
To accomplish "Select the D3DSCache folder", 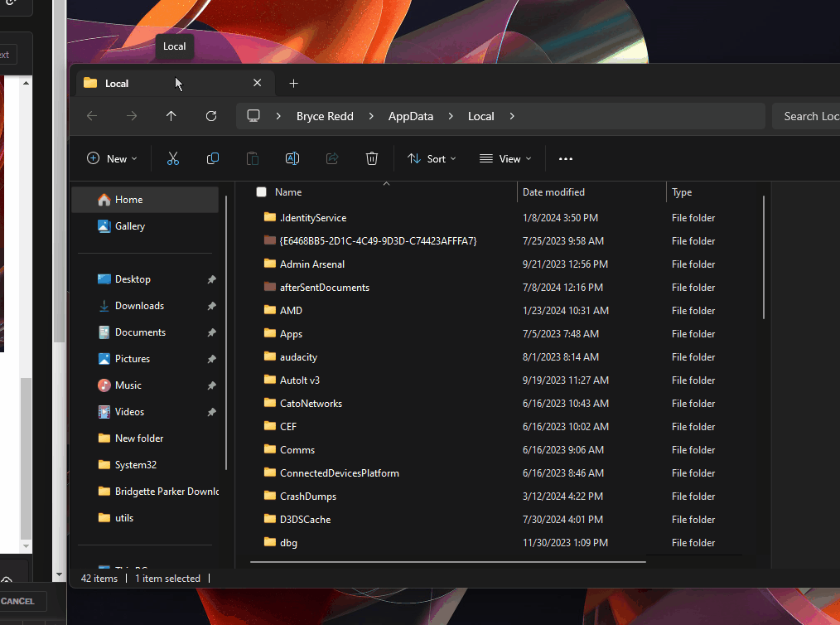I will coord(306,520).
